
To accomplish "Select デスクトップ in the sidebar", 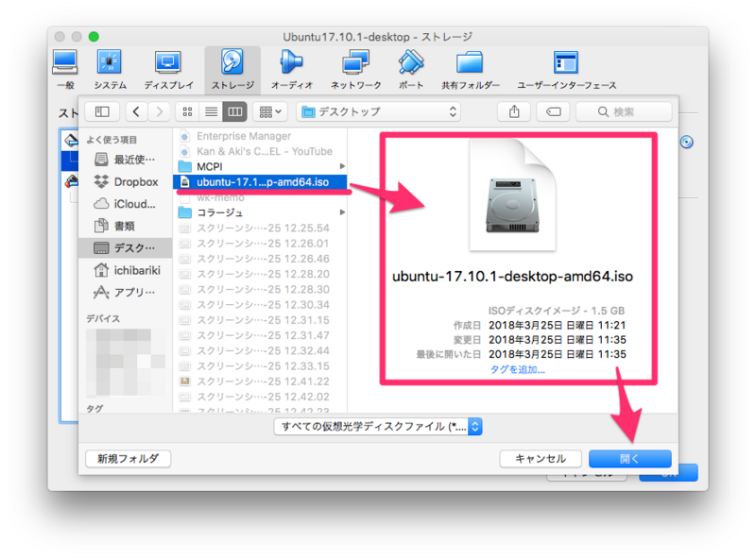I will pos(126,247).
